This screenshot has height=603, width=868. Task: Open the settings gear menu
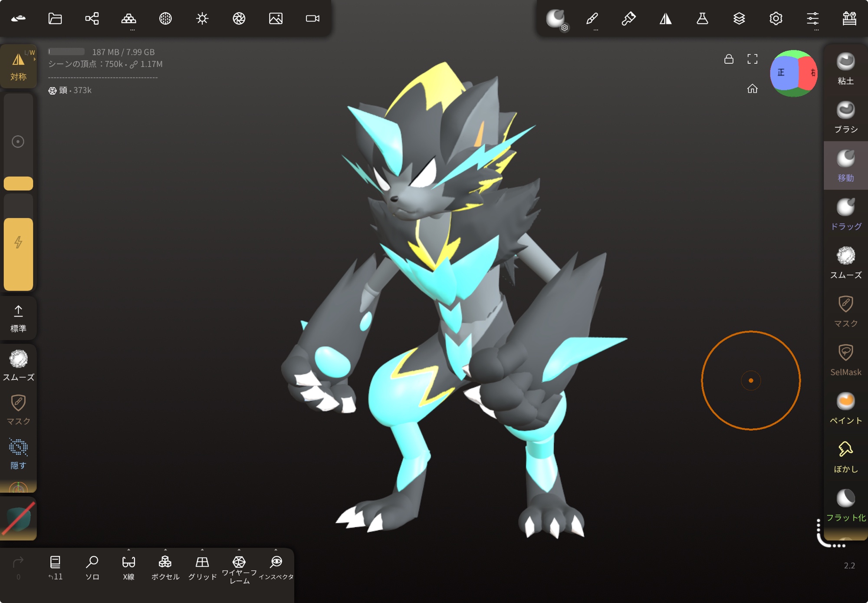click(x=776, y=18)
